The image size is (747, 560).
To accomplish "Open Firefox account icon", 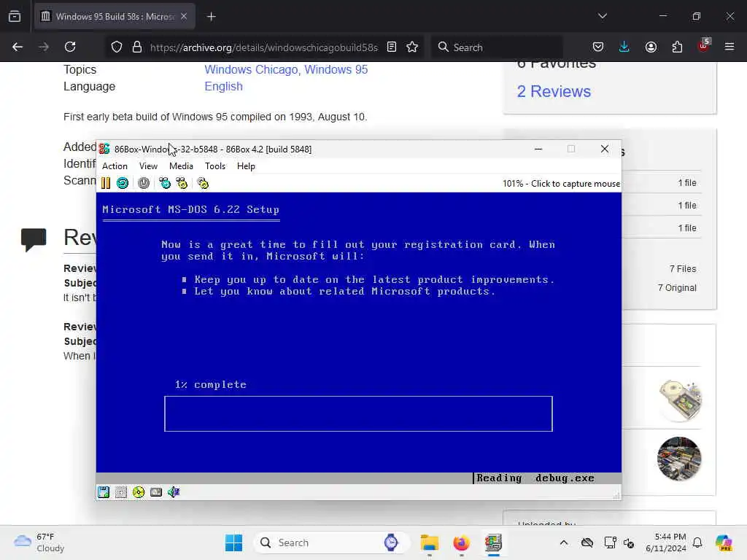I will pyautogui.click(x=651, y=47).
